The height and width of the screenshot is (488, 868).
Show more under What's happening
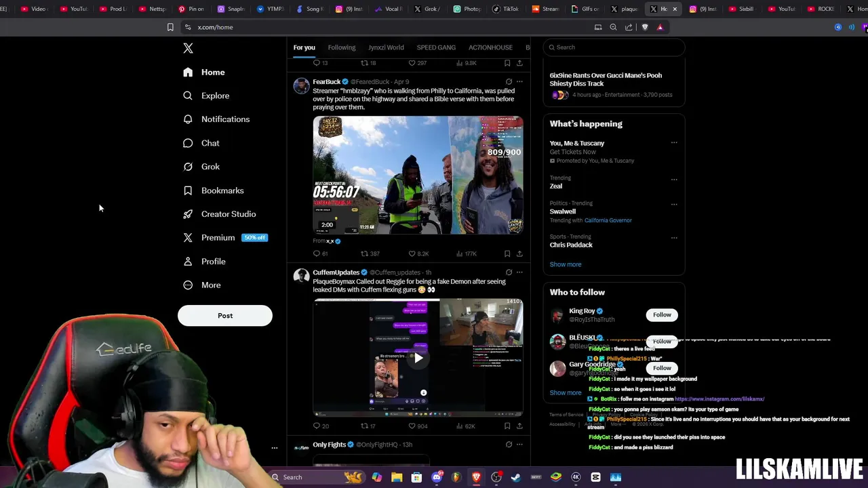566,264
